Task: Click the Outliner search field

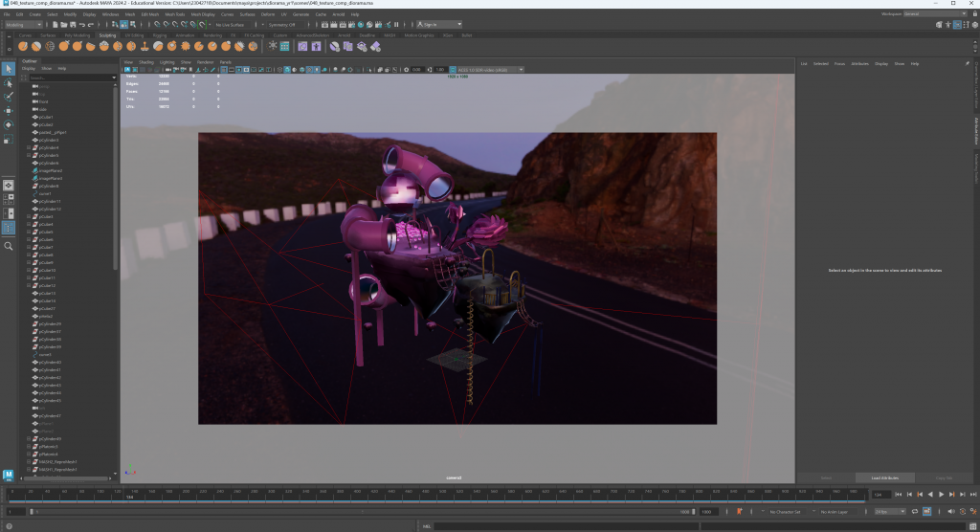Action: (x=70, y=78)
